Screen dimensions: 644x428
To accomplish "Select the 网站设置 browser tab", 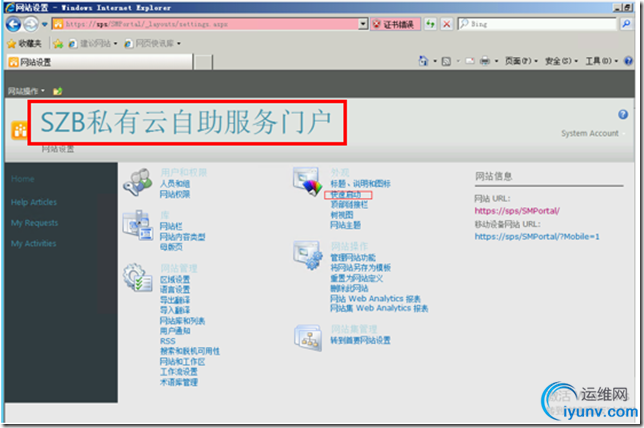I will tap(99, 62).
